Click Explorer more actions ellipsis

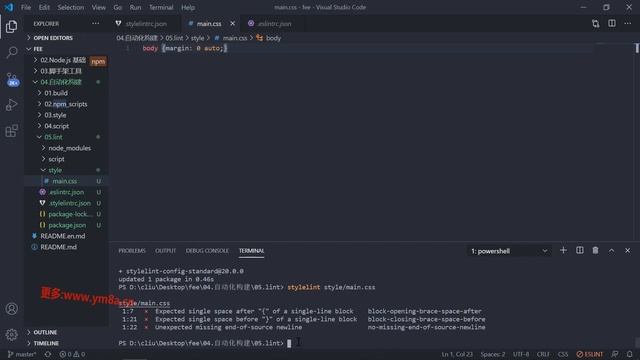click(96, 24)
